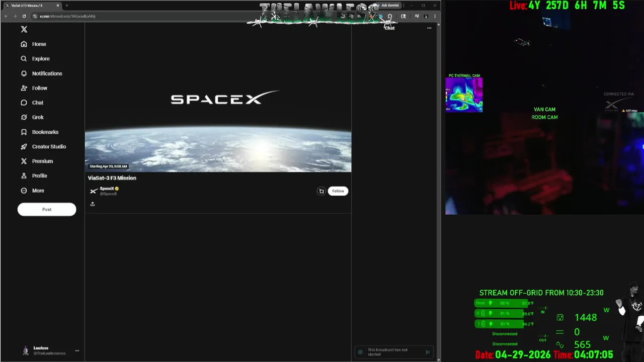Go to Home in sidebar

(34, 44)
